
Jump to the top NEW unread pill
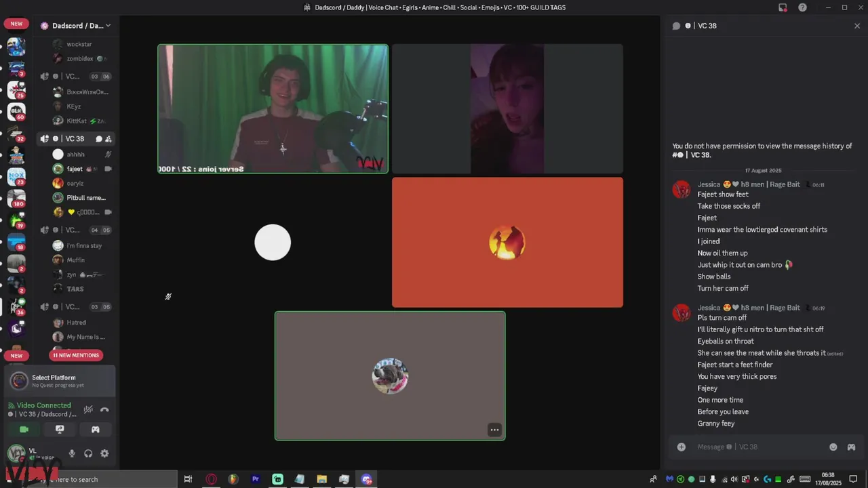(x=16, y=24)
